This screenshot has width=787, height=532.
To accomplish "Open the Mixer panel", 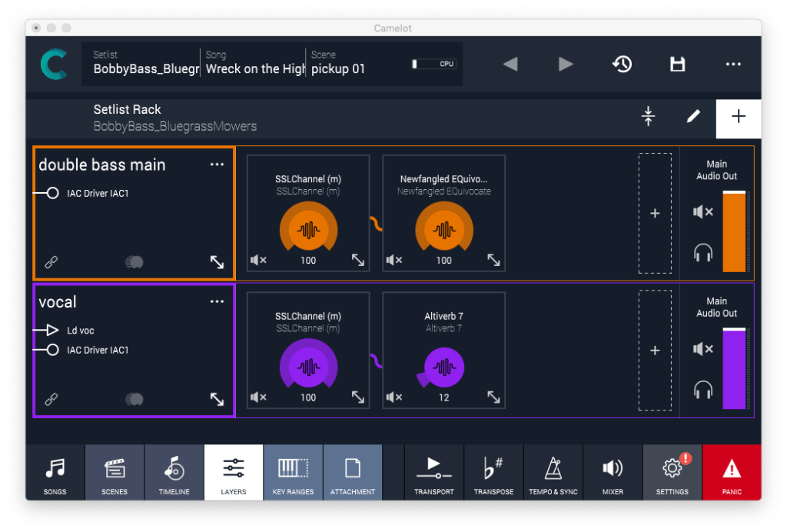I will [613, 472].
